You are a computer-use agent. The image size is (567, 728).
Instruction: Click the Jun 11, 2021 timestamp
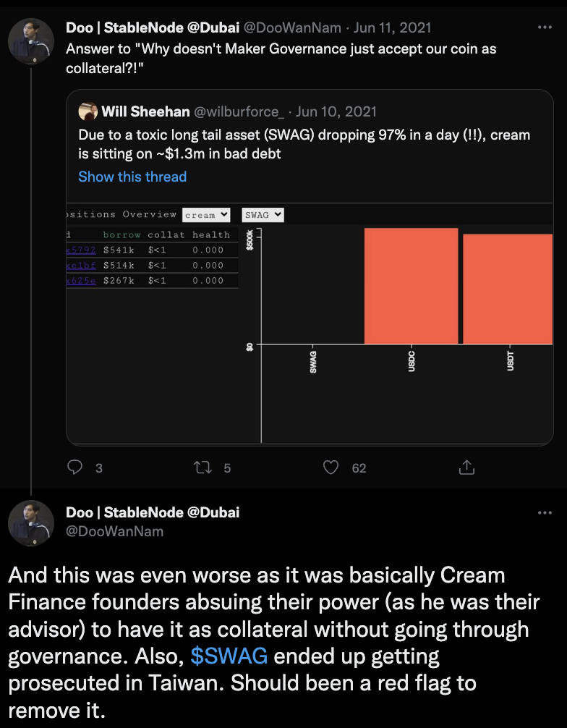[393, 27]
